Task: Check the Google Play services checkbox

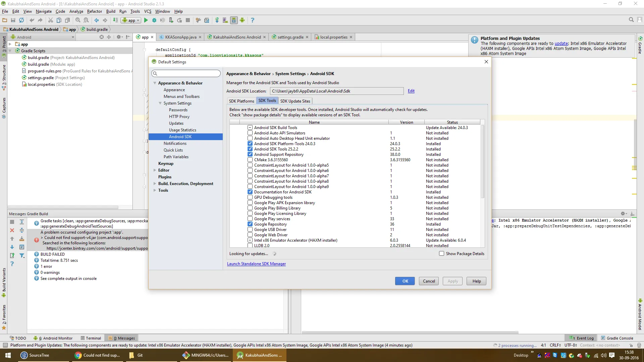Action: click(250, 219)
